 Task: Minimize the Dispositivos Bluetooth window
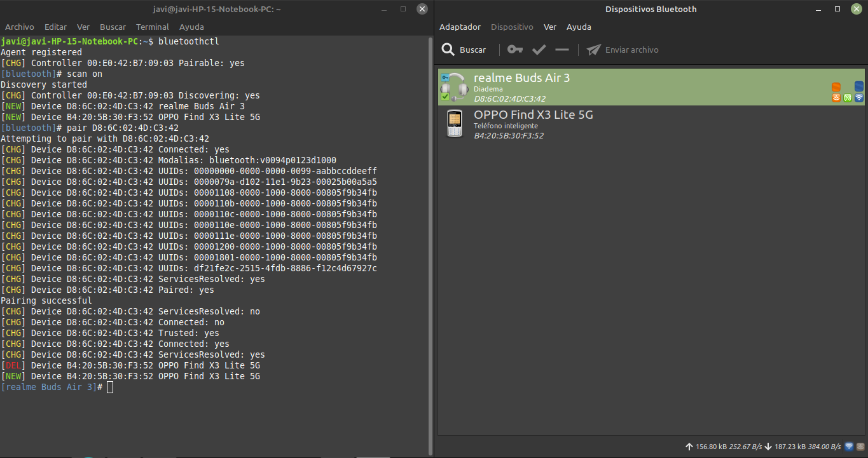819,9
